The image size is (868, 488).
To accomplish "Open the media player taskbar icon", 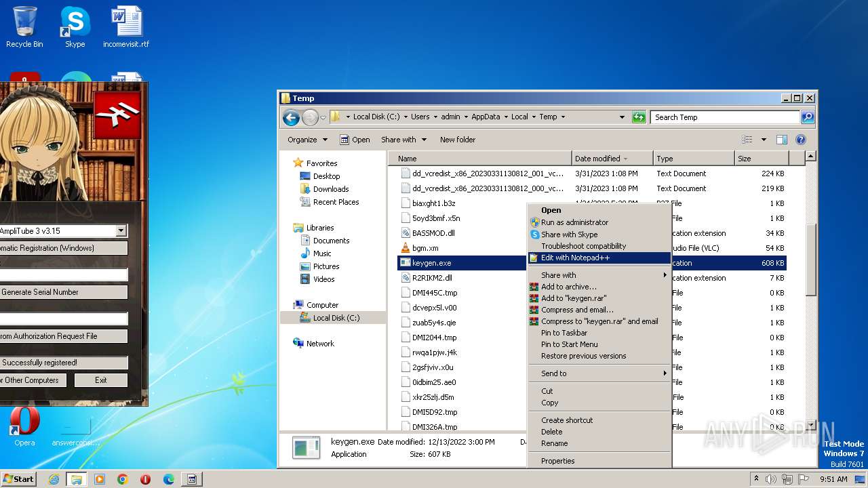I will [100, 479].
